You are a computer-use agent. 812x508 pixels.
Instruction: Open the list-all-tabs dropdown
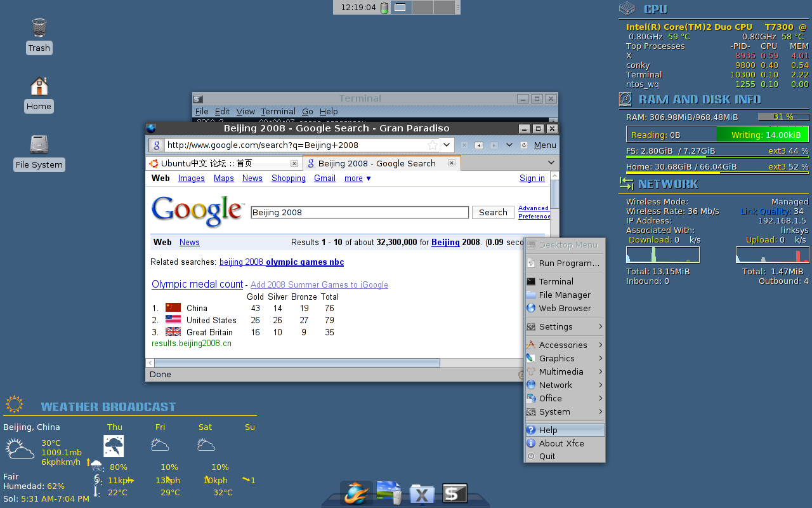(x=551, y=163)
